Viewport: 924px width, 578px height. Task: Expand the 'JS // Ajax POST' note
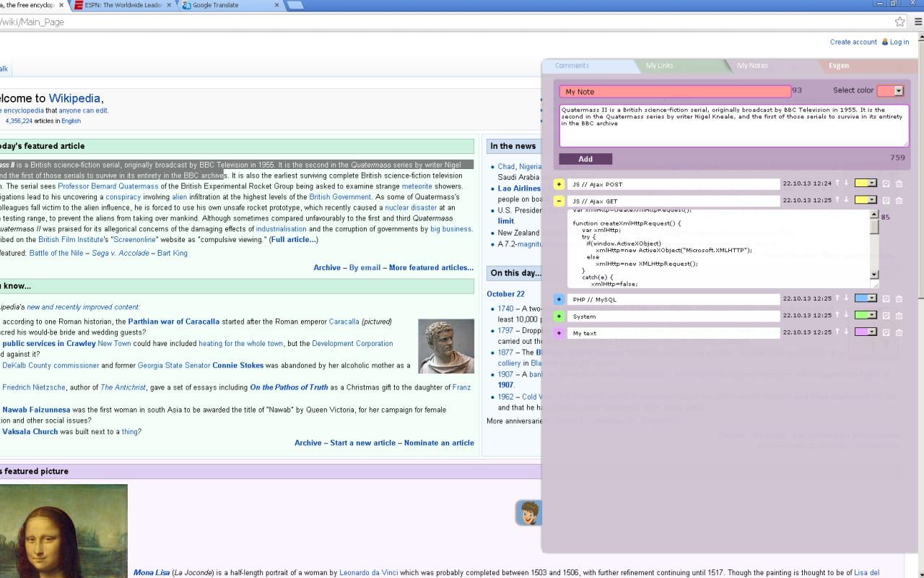click(559, 184)
